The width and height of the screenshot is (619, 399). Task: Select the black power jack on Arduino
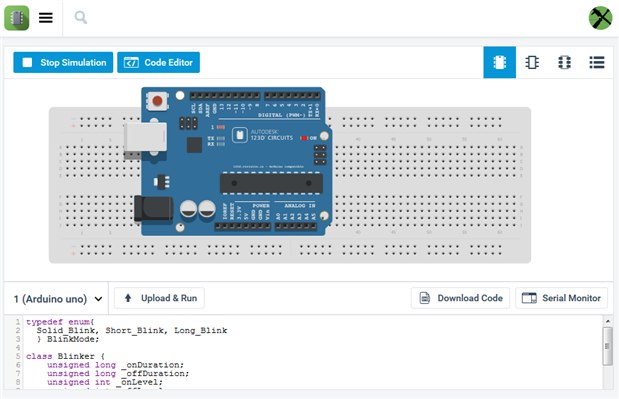point(153,208)
